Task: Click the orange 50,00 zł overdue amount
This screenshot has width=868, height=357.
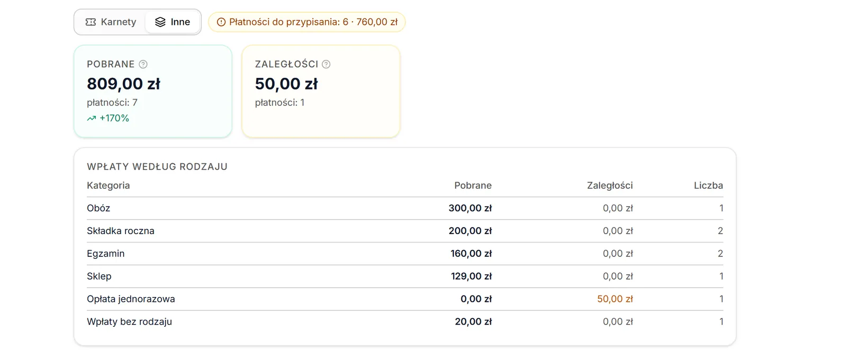Action: [x=615, y=299]
